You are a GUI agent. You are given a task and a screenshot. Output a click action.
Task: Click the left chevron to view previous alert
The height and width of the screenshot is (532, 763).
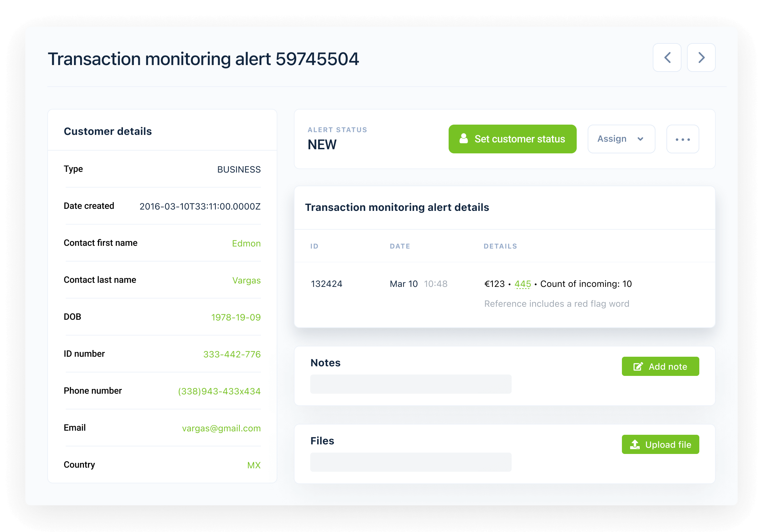(x=667, y=58)
